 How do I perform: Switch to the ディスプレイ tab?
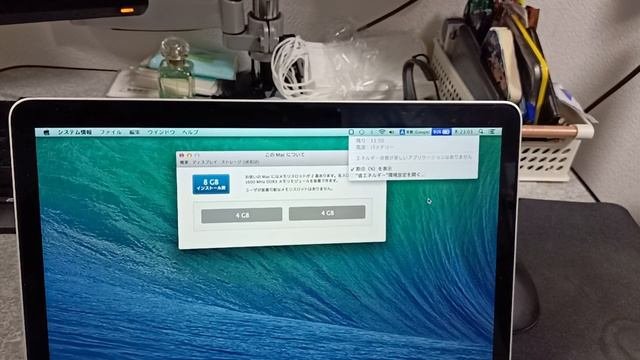[x=205, y=162]
